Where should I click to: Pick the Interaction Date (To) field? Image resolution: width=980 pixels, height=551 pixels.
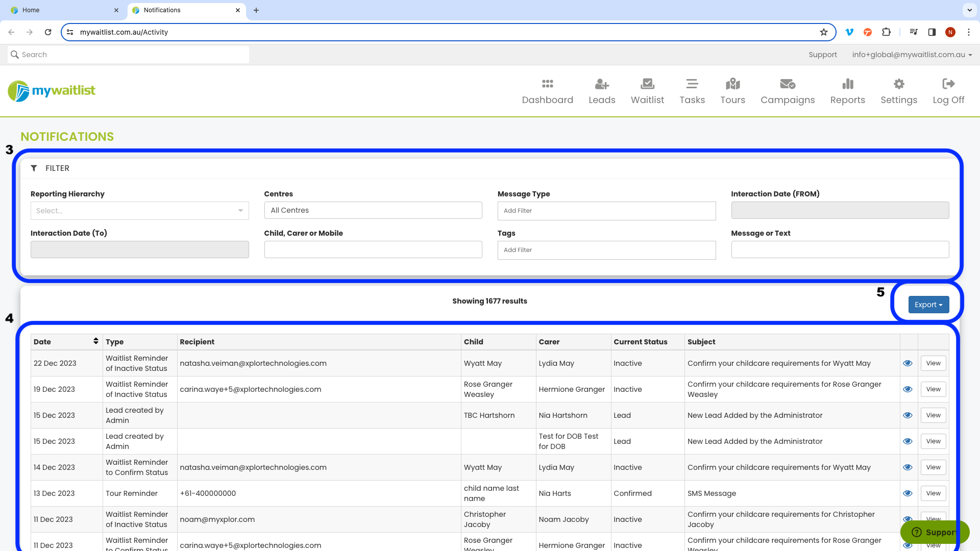(139, 249)
